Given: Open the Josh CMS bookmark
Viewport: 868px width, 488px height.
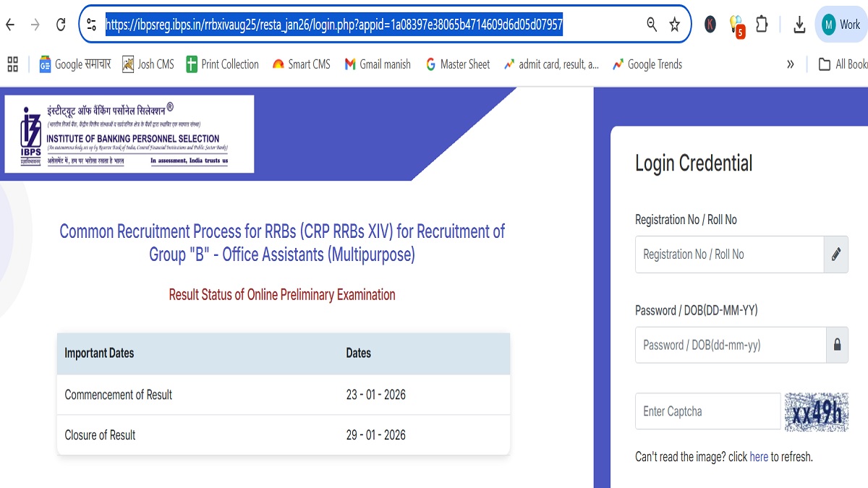Looking at the screenshot, I should 148,64.
